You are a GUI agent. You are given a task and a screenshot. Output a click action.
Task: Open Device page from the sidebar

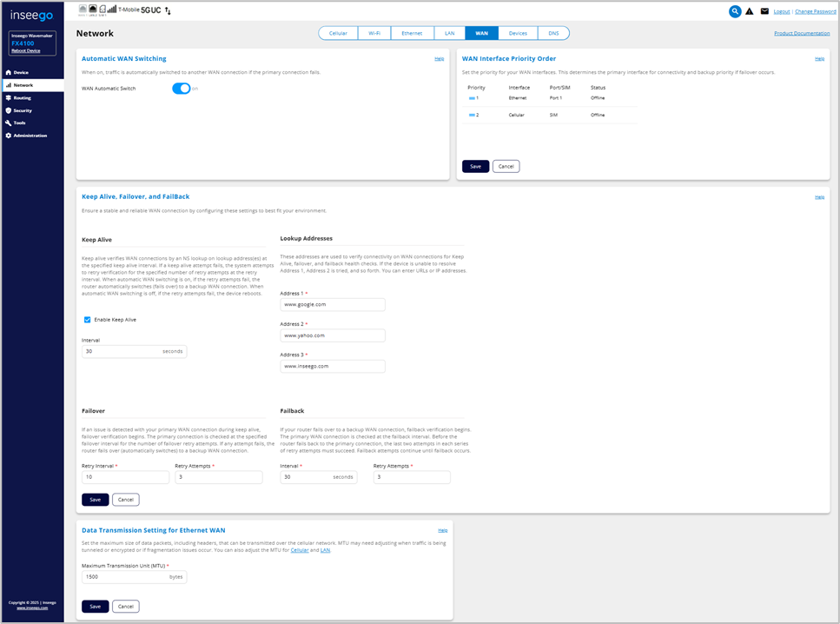(21, 73)
